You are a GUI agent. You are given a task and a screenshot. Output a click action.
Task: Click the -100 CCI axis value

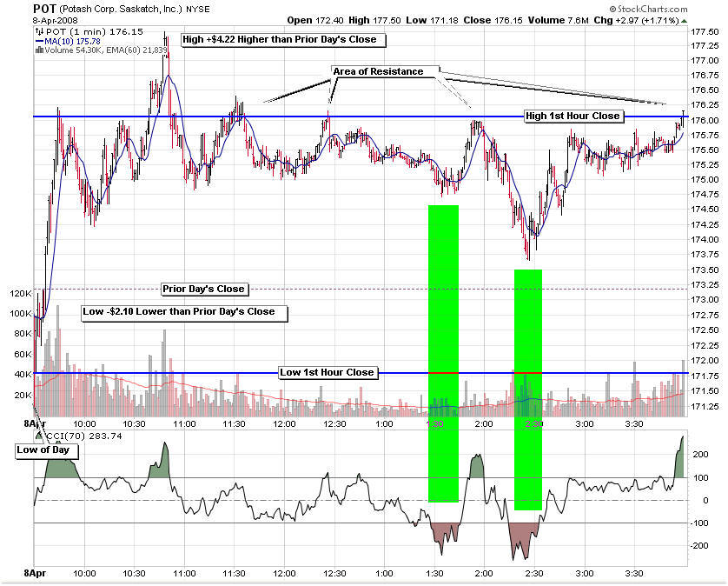pyautogui.click(x=699, y=523)
